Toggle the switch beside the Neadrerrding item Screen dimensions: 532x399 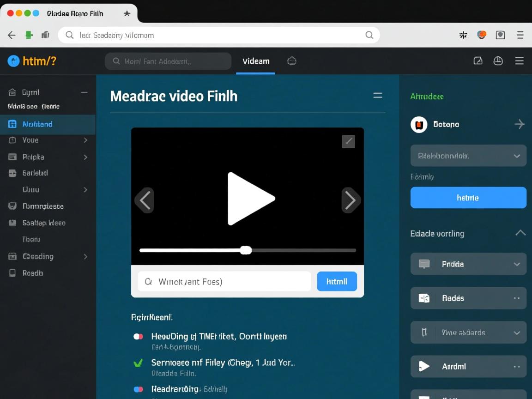pos(138,389)
